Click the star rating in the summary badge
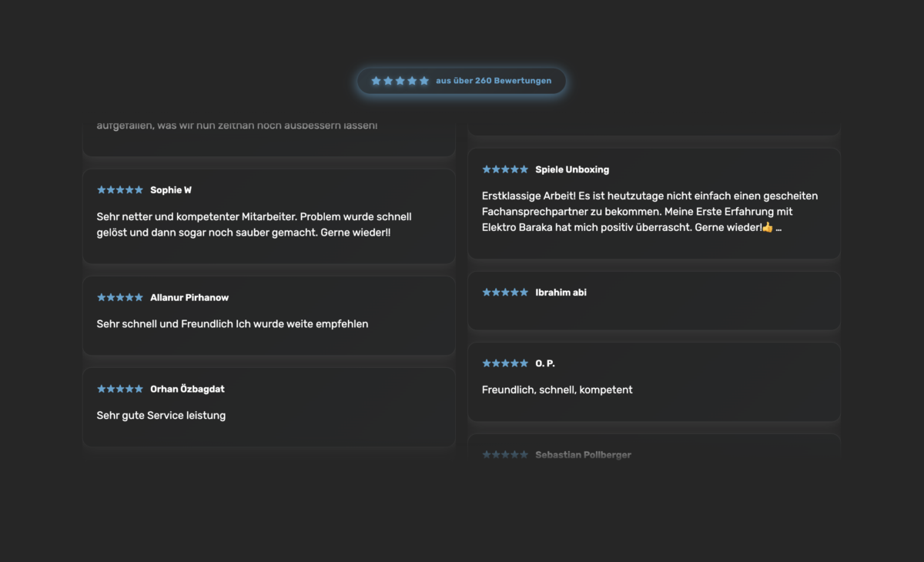The width and height of the screenshot is (924, 562). point(400,81)
